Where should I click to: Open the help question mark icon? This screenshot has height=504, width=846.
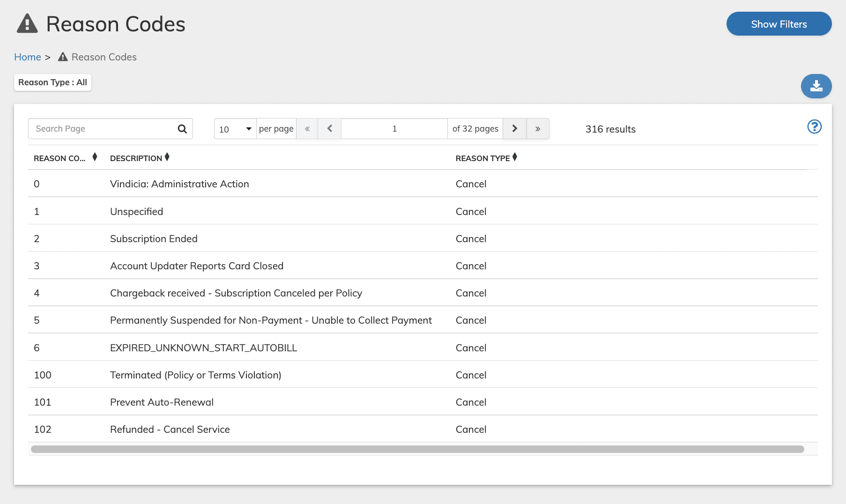click(x=814, y=127)
